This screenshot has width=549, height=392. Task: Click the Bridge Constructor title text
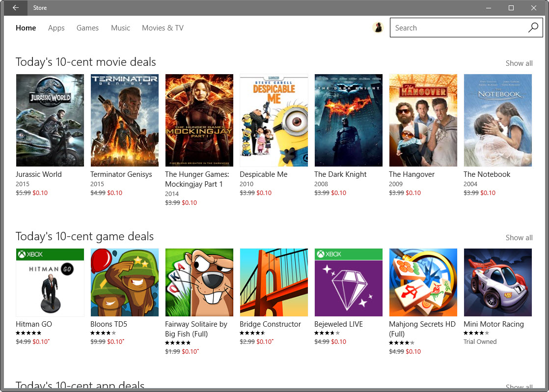270,324
